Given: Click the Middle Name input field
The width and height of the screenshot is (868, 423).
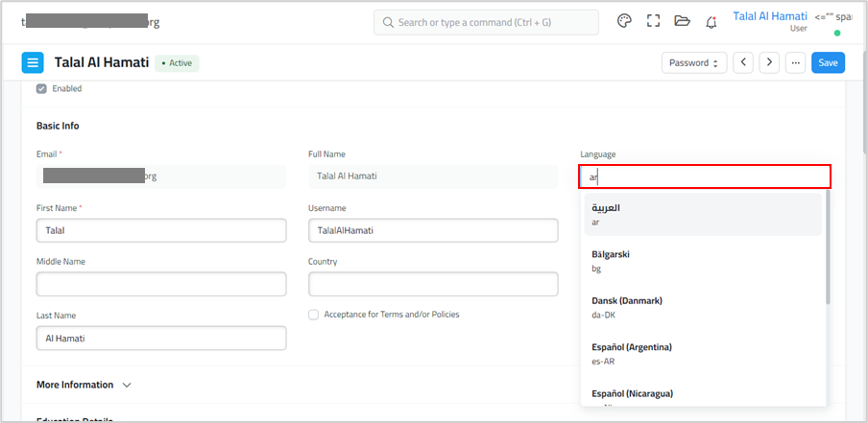Looking at the screenshot, I should click(x=161, y=284).
